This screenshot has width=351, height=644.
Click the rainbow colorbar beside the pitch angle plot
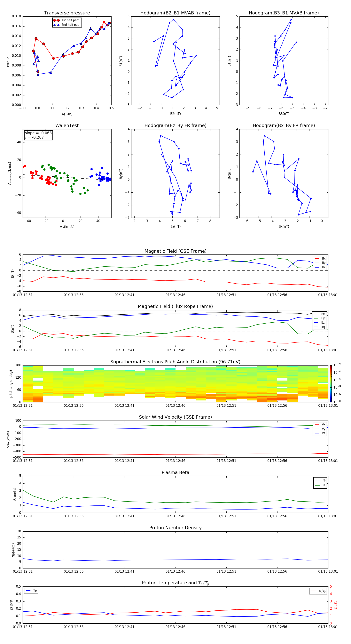[331, 384]
